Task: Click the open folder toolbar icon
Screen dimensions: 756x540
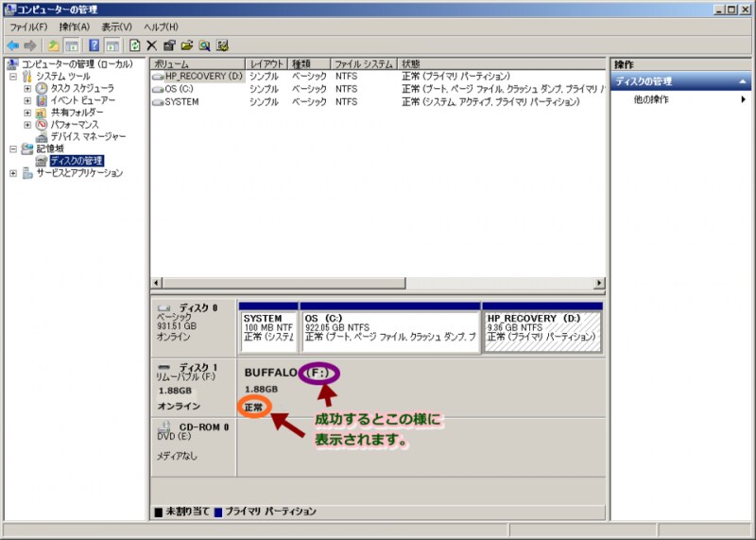Action: click(187, 45)
